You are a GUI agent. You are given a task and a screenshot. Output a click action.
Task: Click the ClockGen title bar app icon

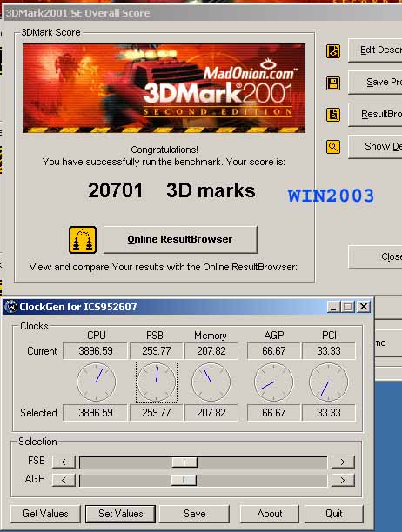[11, 306]
